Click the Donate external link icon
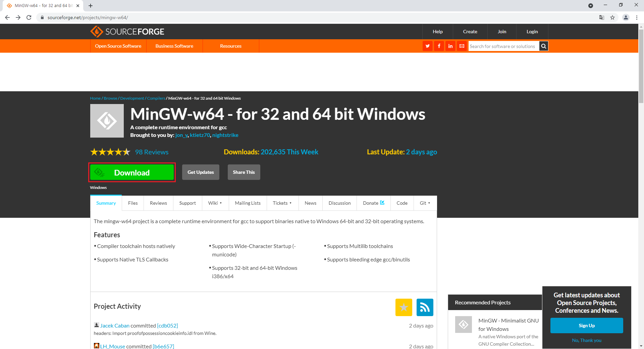 tap(382, 203)
